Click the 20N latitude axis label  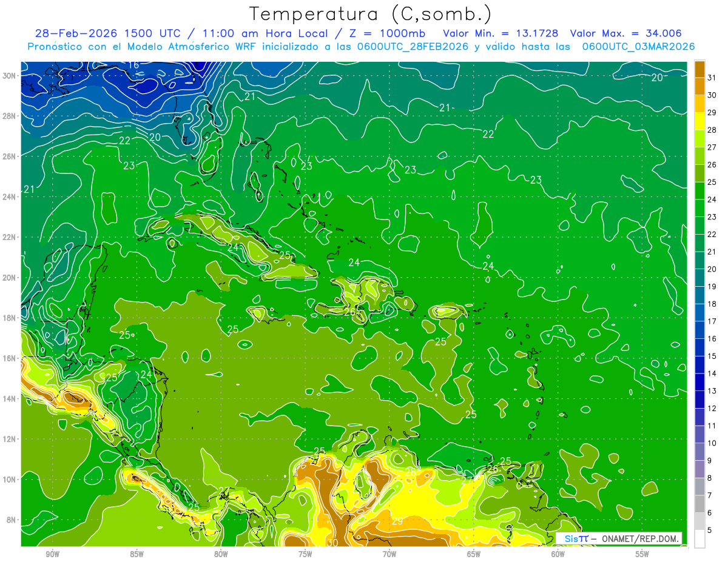(10, 278)
